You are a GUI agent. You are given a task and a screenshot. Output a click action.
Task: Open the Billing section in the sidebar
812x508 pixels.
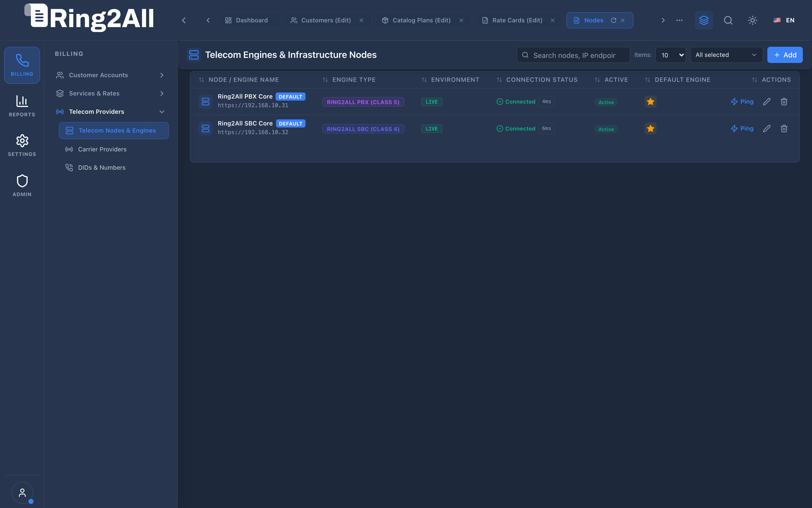pos(22,65)
